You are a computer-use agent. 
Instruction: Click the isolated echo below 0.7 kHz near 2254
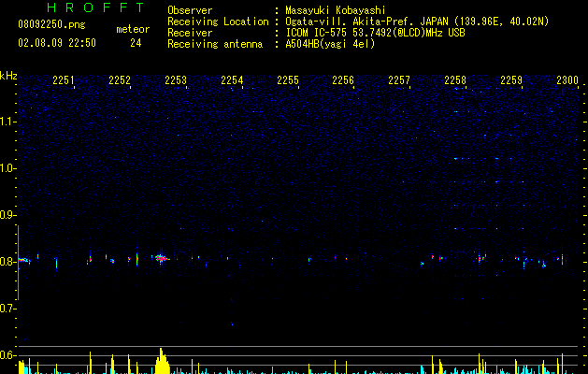coord(232,324)
